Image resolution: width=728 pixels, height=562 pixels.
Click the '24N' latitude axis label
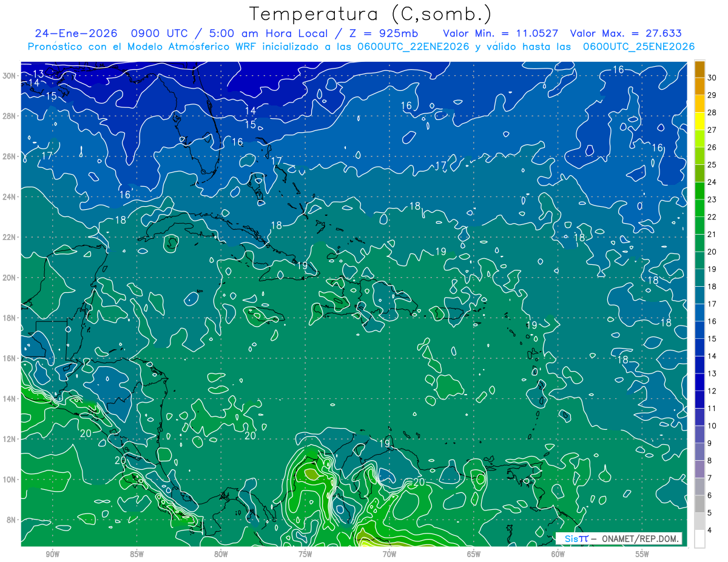point(9,196)
